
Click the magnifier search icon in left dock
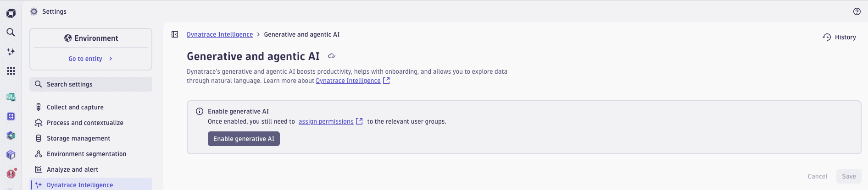click(x=11, y=33)
